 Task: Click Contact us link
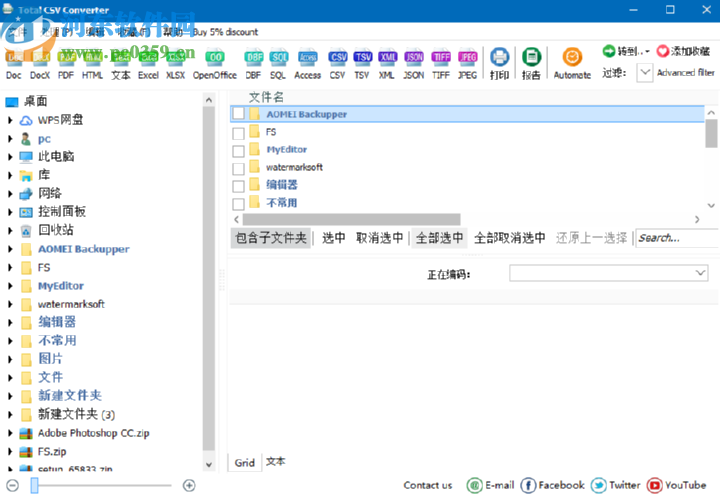coord(428,485)
